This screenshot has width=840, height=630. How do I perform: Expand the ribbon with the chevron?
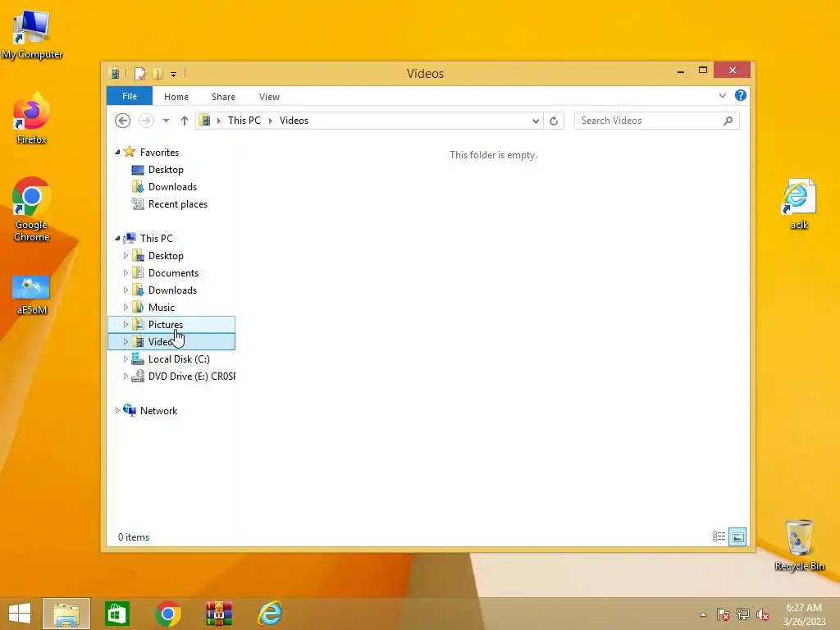tap(722, 96)
